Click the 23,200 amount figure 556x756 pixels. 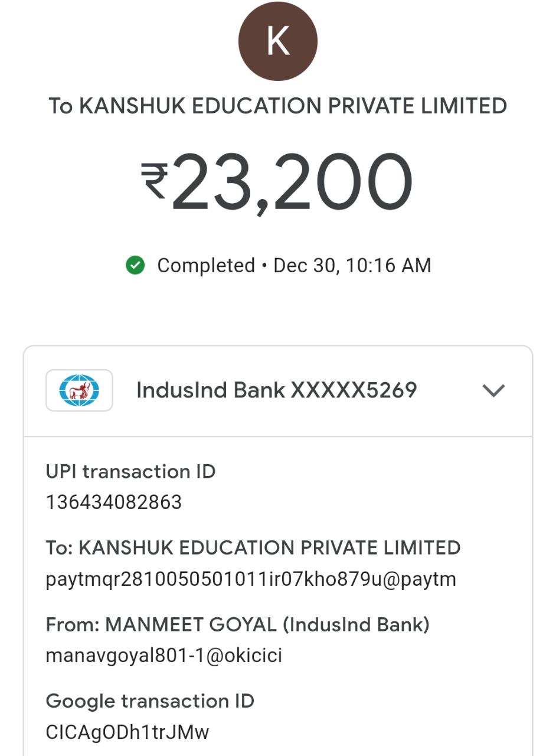[292, 182]
